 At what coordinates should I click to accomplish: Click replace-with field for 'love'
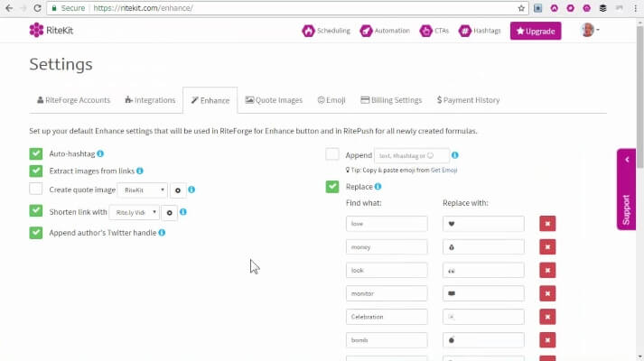[x=483, y=224]
